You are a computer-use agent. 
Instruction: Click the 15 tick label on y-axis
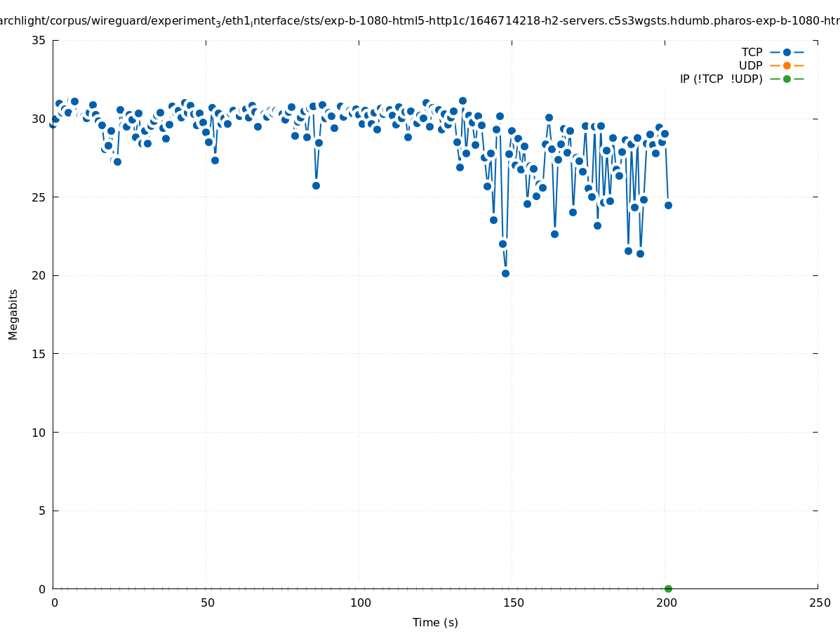[39, 354]
